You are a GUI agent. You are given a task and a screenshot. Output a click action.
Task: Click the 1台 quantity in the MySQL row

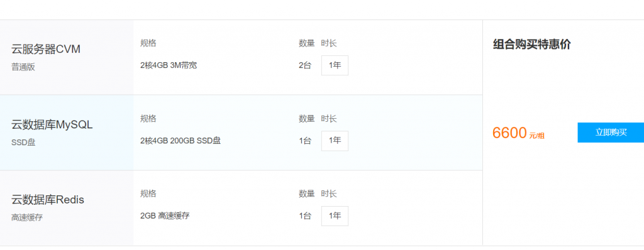tap(305, 141)
